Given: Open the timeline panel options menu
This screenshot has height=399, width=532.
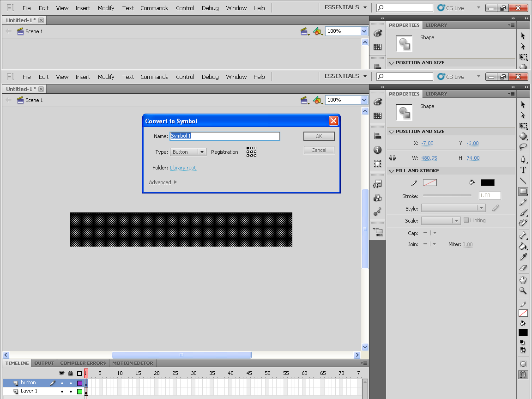Looking at the screenshot, I should 364,363.
